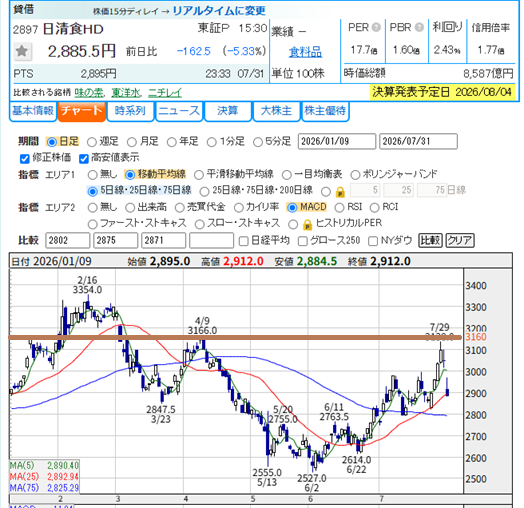Toggle 日経平均 comparison checkbox
Screen dimensions: 524x508
244,241
